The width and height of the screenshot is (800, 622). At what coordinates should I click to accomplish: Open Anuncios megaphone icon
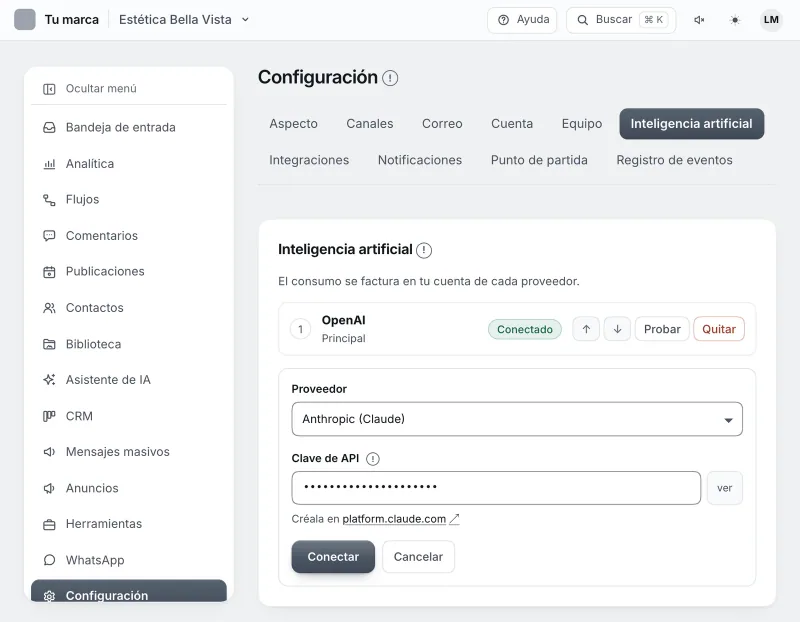49,488
